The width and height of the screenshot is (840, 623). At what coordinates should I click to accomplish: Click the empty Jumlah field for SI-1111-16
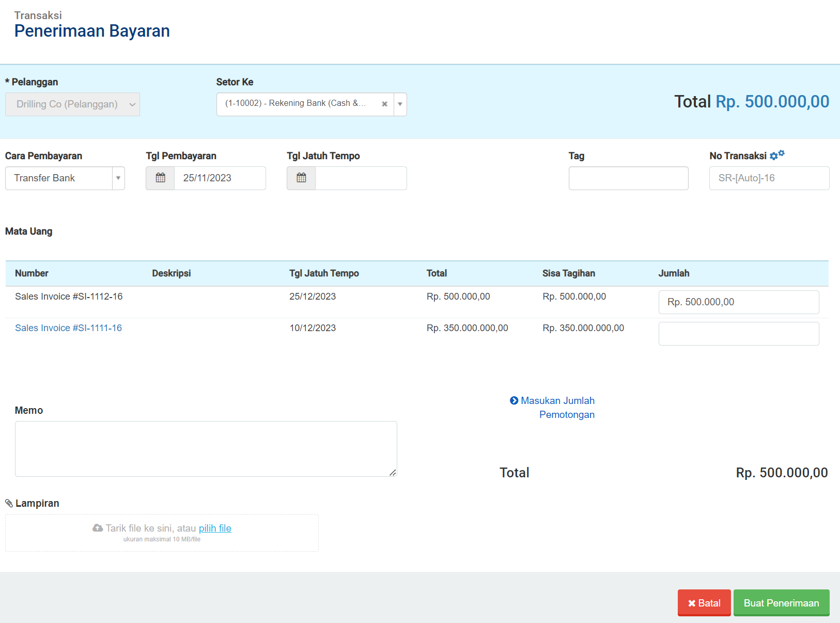738,334
